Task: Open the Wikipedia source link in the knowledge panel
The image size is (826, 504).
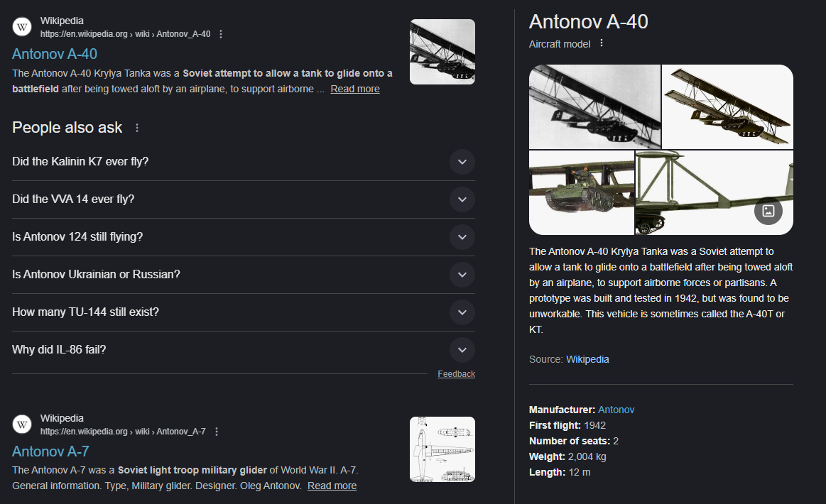Action: pyautogui.click(x=587, y=359)
